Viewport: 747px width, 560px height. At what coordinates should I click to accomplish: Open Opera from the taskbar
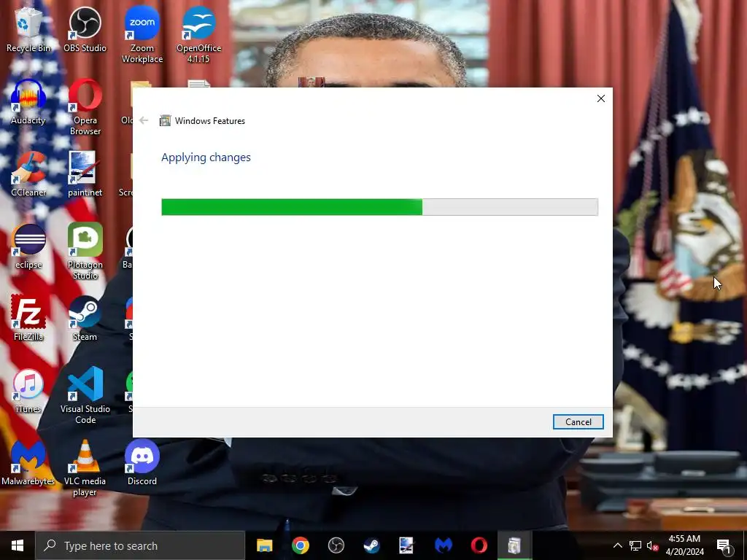479,545
